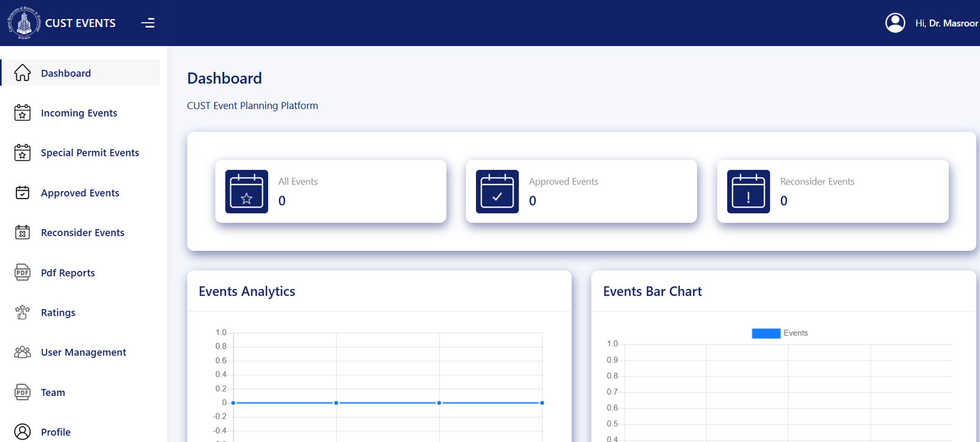Click the All Events star calendar icon
This screenshot has height=442, width=980.
(x=247, y=191)
